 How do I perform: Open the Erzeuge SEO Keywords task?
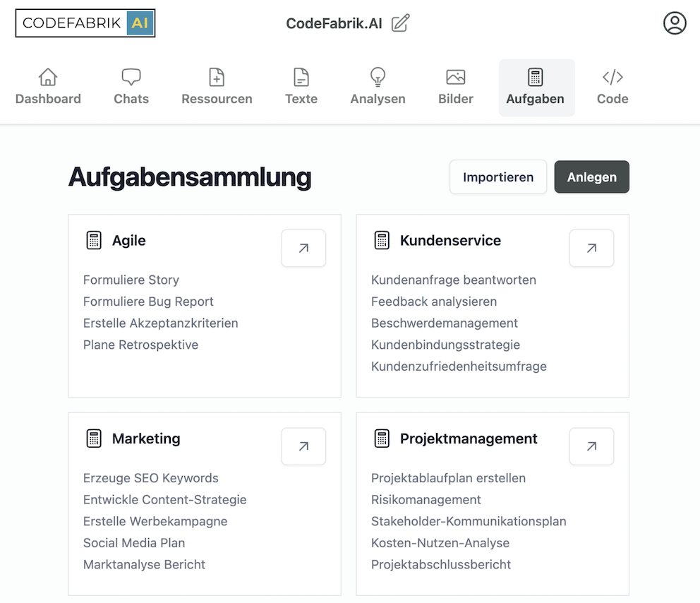[151, 478]
